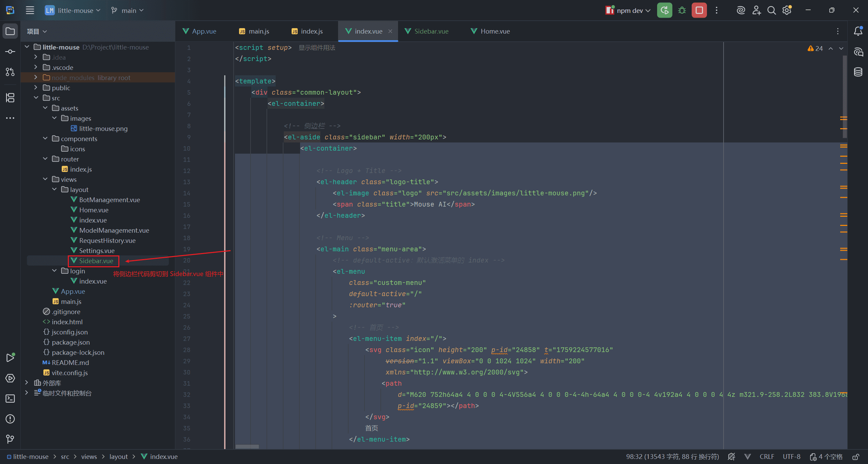The height and width of the screenshot is (464, 868).
Task: Click the editor vertical scrollbar thumb
Action: (845, 97)
